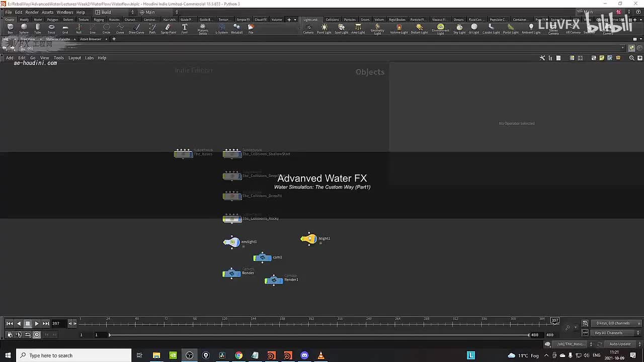
Task: Switch to the Terrain shelf tab
Action: click(x=223, y=20)
